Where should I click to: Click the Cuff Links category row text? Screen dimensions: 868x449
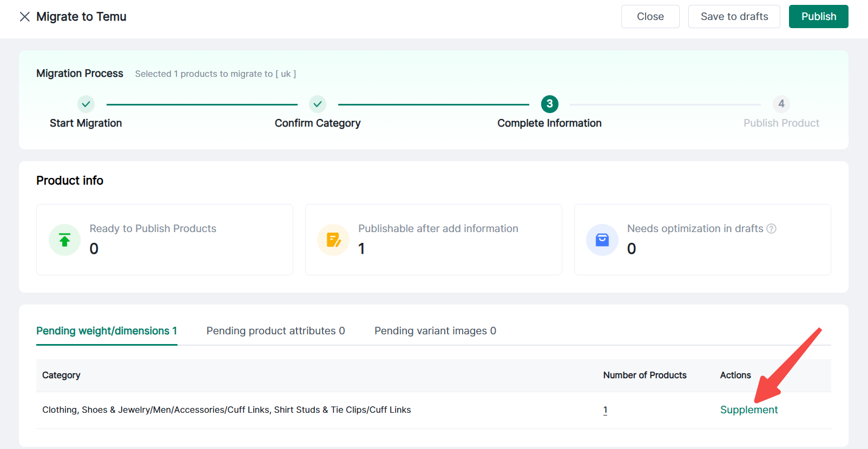click(226, 410)
